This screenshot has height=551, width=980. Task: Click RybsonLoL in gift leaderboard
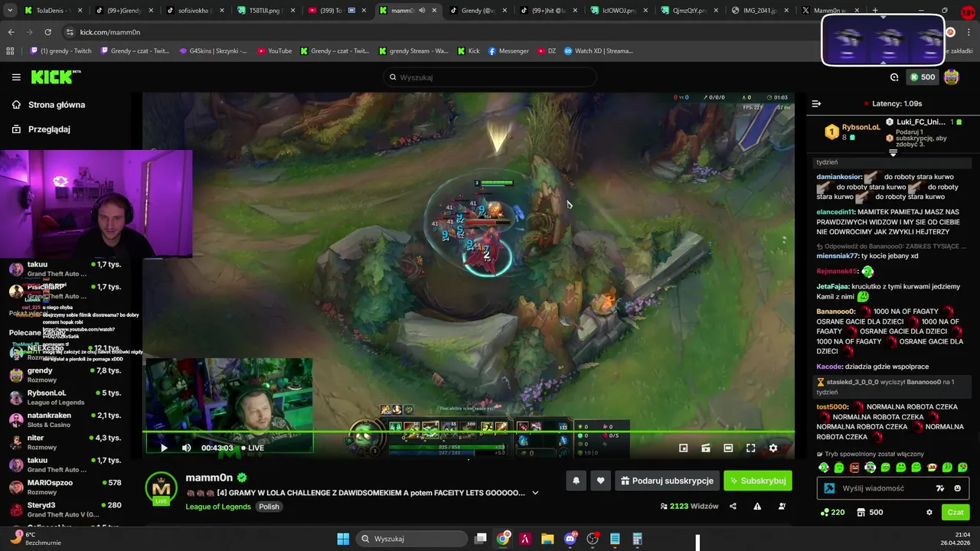pyautogui.click(x=861, y=127)
